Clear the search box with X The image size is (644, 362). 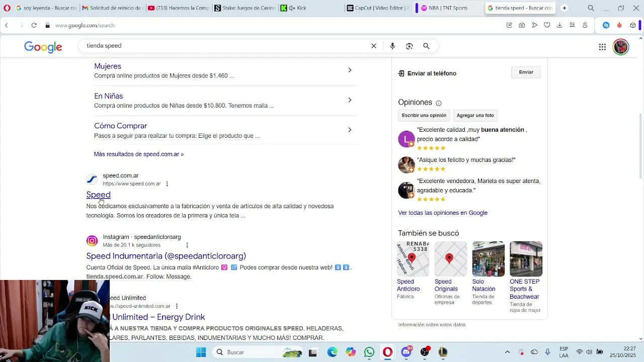click(x=374, y=46)
